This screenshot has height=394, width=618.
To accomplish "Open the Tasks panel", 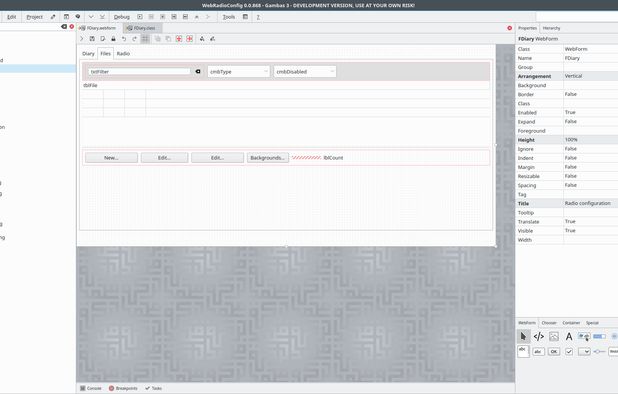I will (153, 388).
